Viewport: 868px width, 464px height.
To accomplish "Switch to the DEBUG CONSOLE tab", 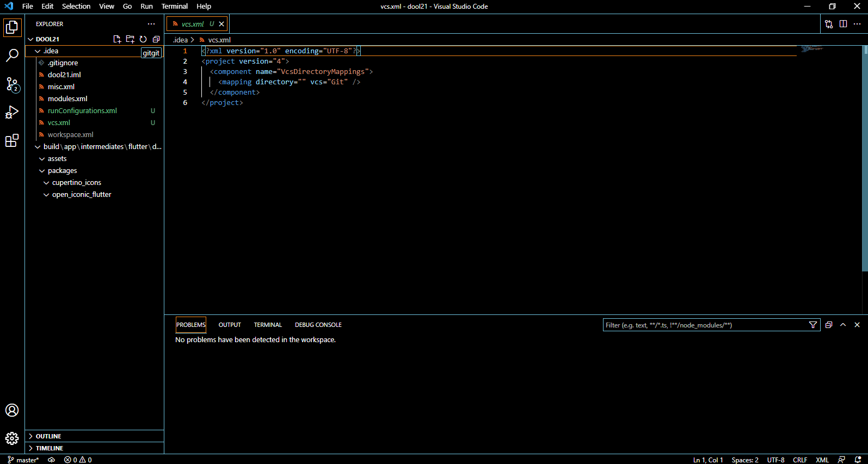I will (x=318, y=325).
